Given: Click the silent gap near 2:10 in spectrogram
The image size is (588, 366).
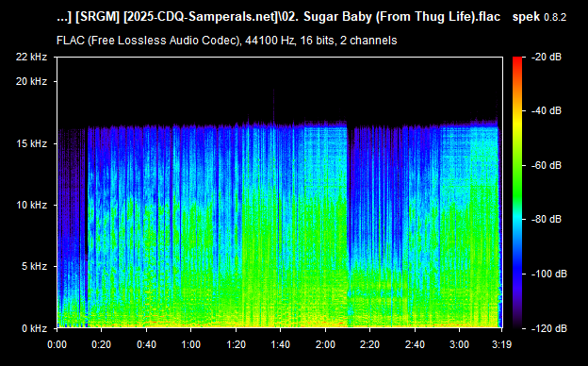Looking at the screenshot, I should 349,225.
